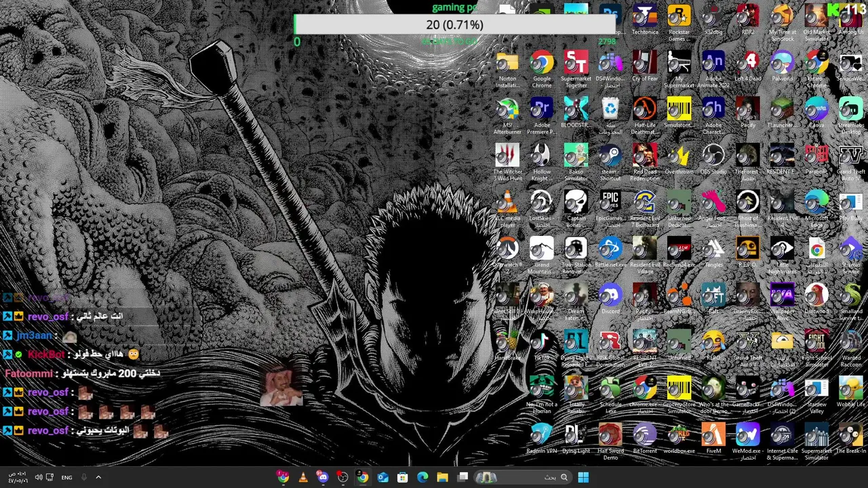Open Canva desktop shortcut
Image resolution: width=868 pixels, height=488 pixels.
[816, 113]
